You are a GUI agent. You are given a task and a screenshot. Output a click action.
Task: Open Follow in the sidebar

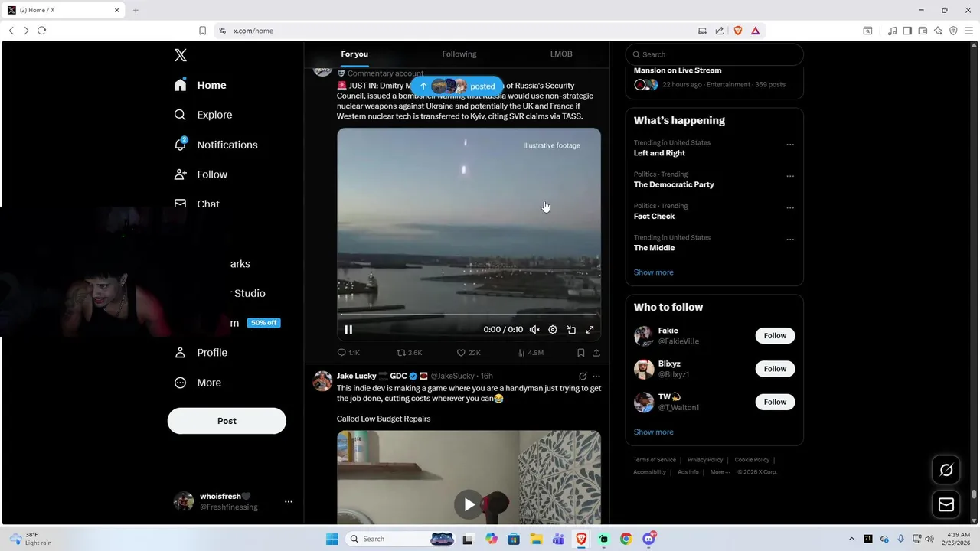pyautogui.click(x=201, y=174)
